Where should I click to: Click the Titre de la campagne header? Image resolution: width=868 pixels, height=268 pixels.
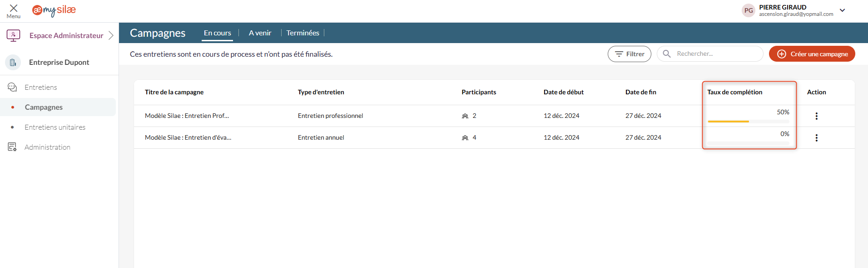coord(174,92)
